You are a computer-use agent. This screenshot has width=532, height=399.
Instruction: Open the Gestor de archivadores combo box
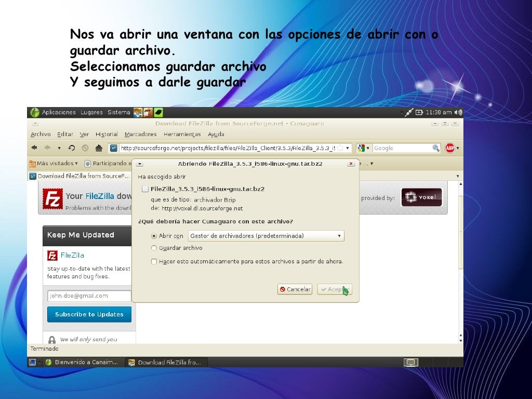point(266,236)
